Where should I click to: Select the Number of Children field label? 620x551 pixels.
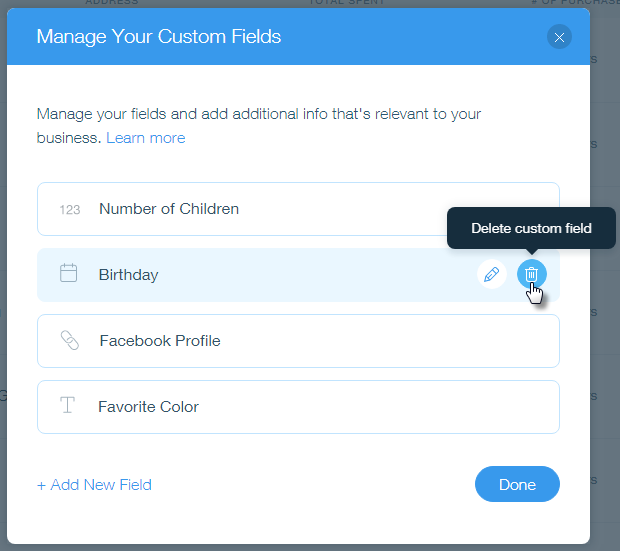click(x=169, y=209)
